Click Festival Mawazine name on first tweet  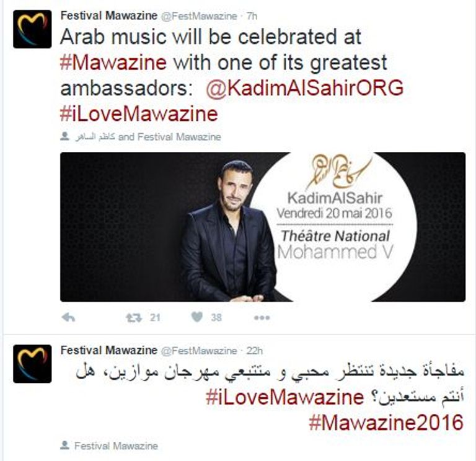tap(109, 15)
